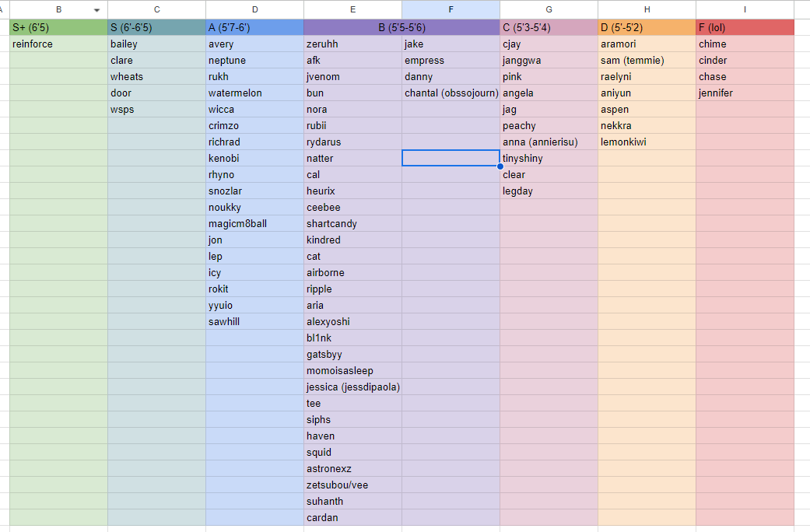
Task: Select the cell containing bailey
Action: pyautogui.click(x=156, y=44)
